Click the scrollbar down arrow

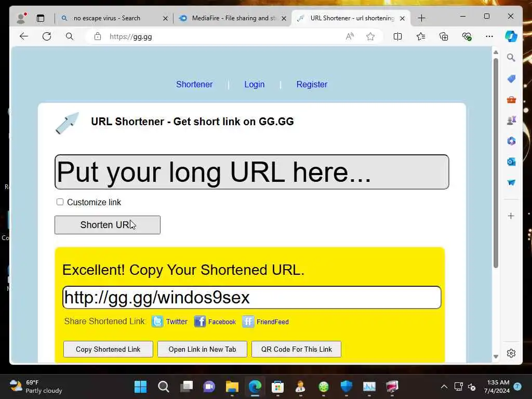(x=496, y=356)
